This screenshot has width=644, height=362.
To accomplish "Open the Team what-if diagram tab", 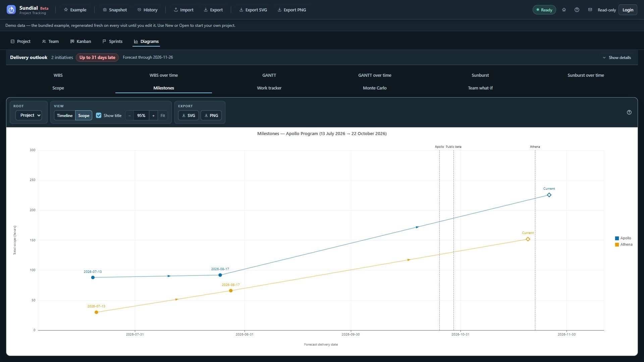I will [x=480, y=88].
